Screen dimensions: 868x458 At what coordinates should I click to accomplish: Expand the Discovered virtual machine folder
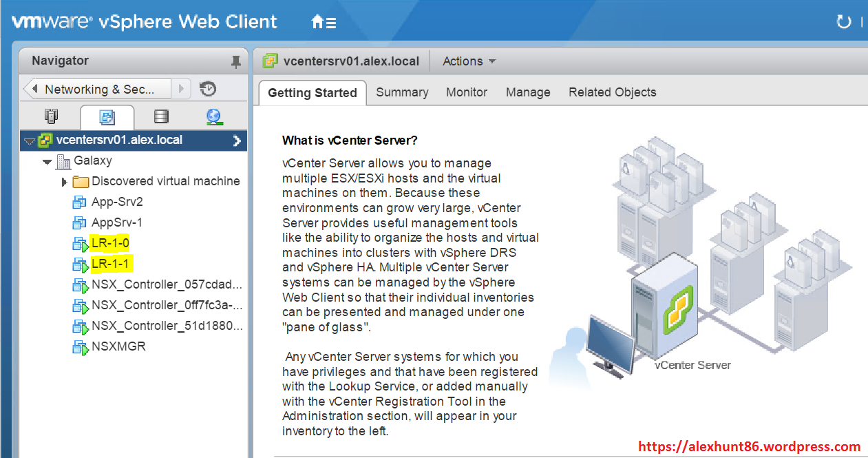65,182
